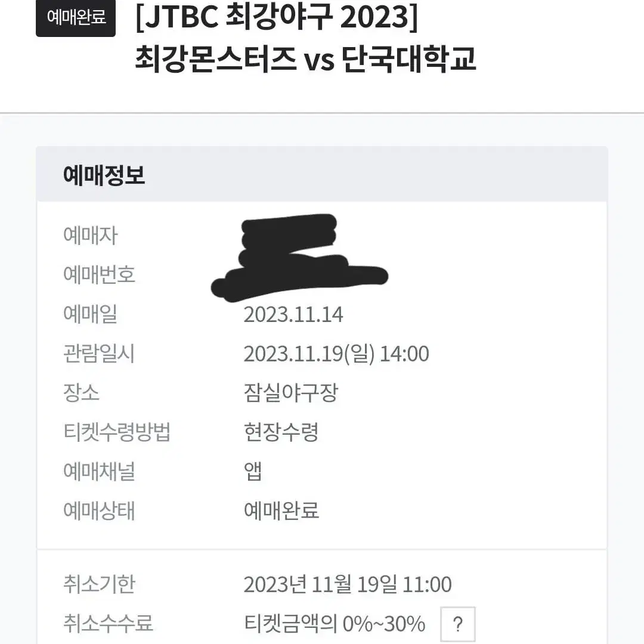
Task: Click the 관람일시 field label
Action: click(99, 354)
